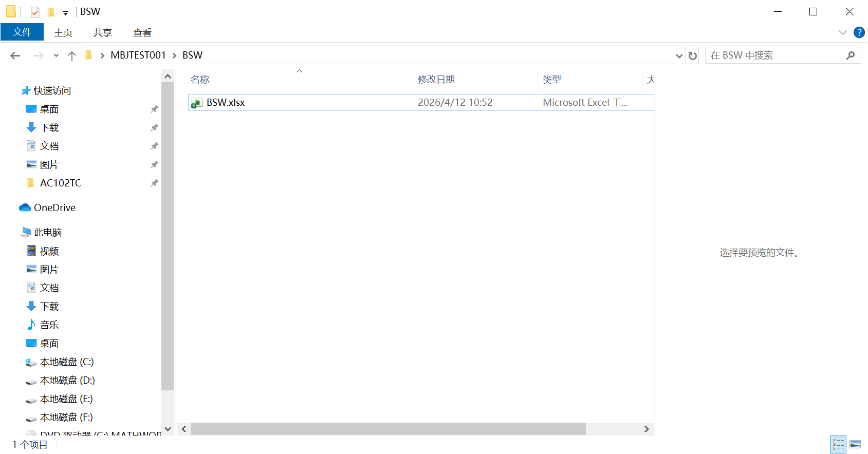Expand the ribbon with the chevron arrow
The image size is (868, 454).
tap(843, 32)
